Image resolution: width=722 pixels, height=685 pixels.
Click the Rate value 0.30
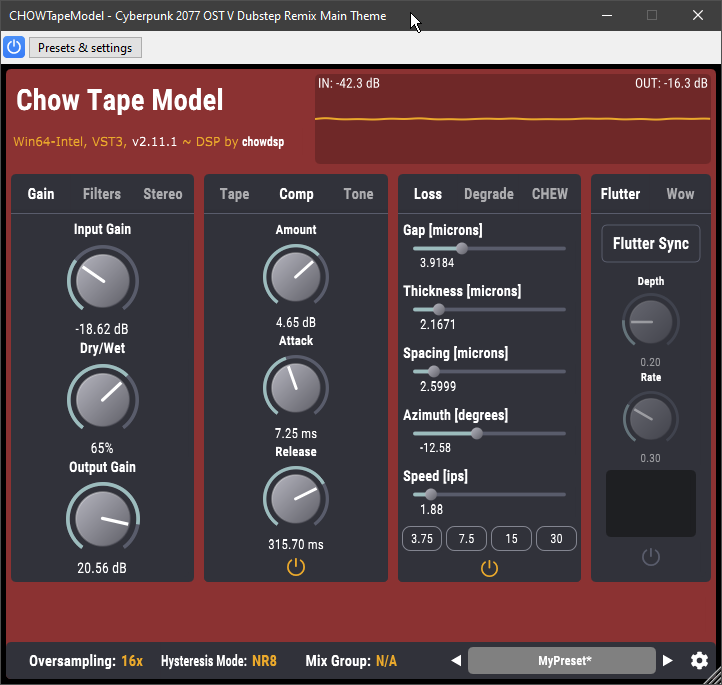pos(650,458)
